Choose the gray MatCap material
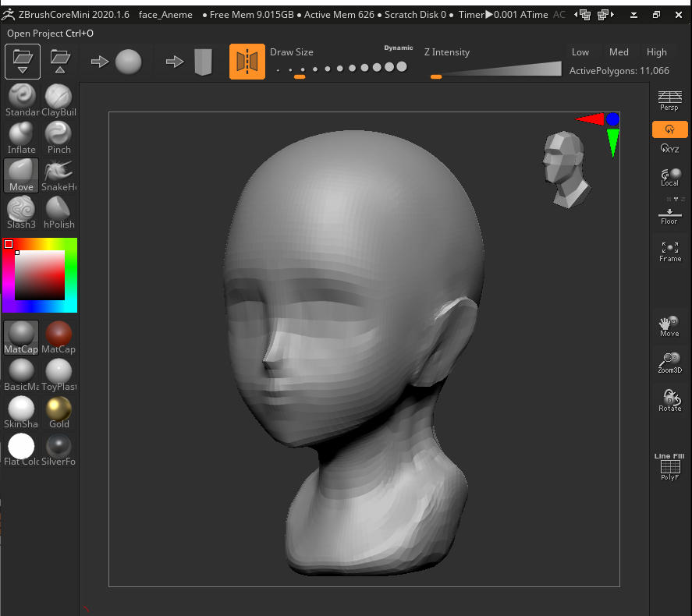 click(22, 338)
